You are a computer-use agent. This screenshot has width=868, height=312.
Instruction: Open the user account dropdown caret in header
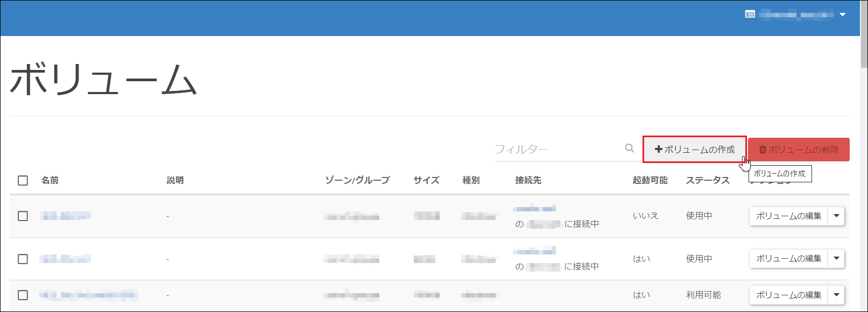pos(843,15)
